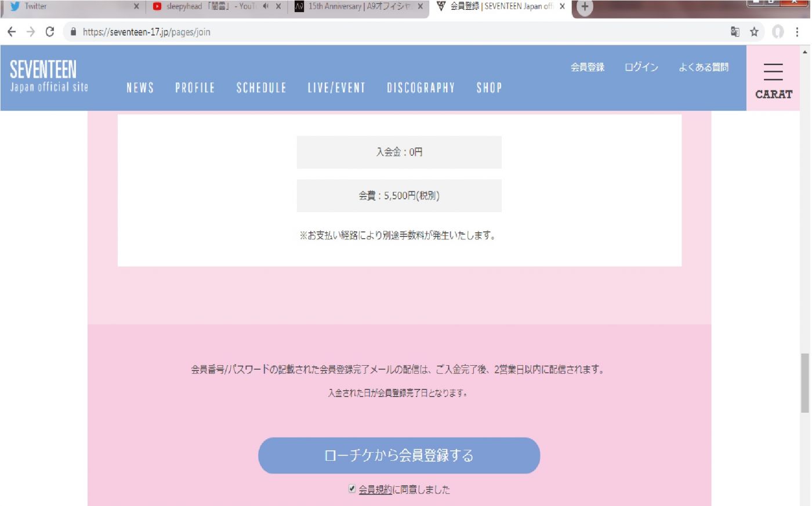
Task: Click the page vertical scrollbar thumb
Action: pos(804,383)
